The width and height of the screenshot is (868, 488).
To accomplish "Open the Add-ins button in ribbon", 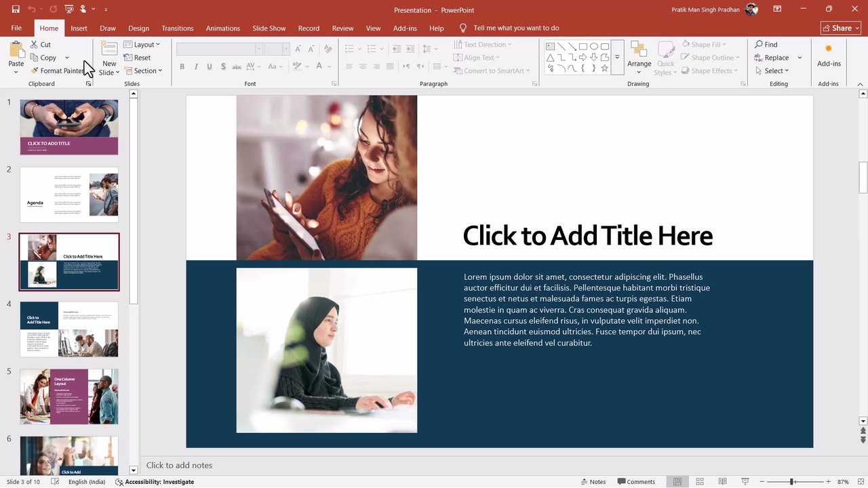I will [x=829, y=57].
